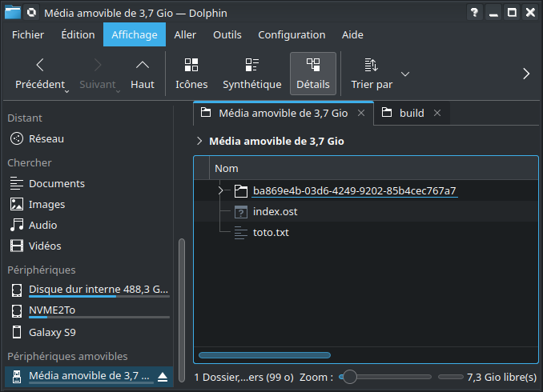Screen dimensions: 543x392
Task: Click the Zoom slider handle
Action: coord(349,377)
